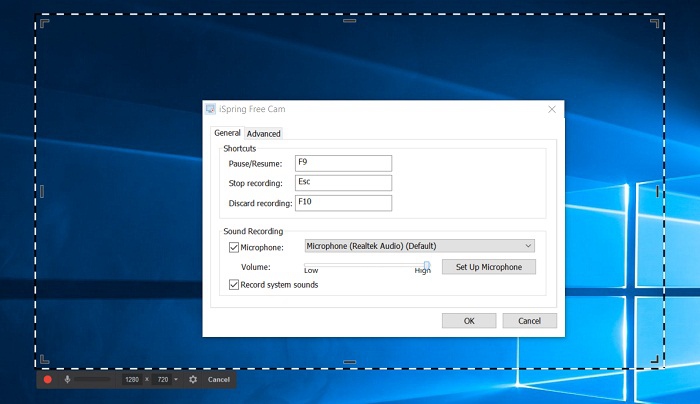
Task: Switch to the Advanced tab
Action: point(263,133)
